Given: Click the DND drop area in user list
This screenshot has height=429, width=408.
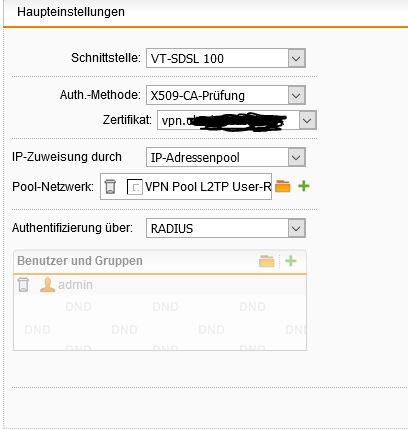Looking at the screenshot, I should pos(160,322).
